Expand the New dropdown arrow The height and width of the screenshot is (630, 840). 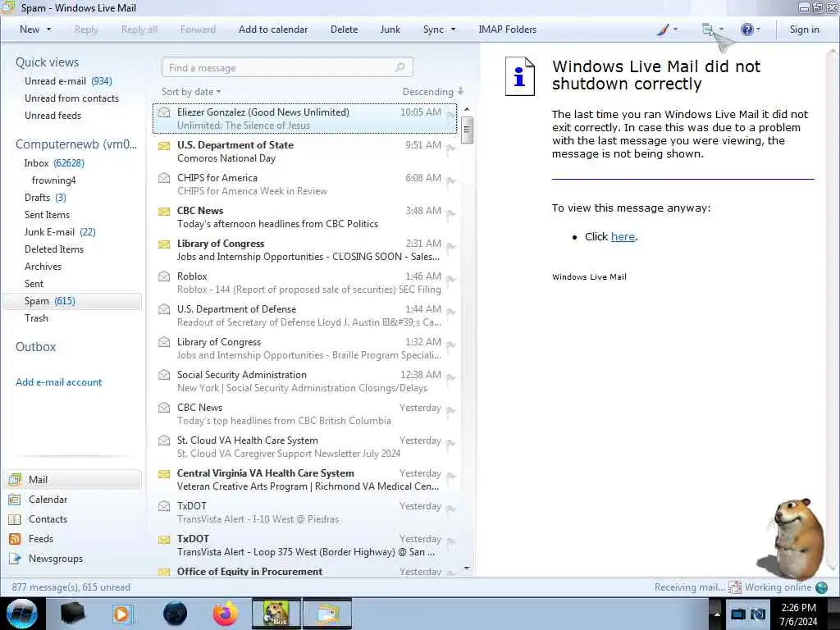tap(48, 30)
